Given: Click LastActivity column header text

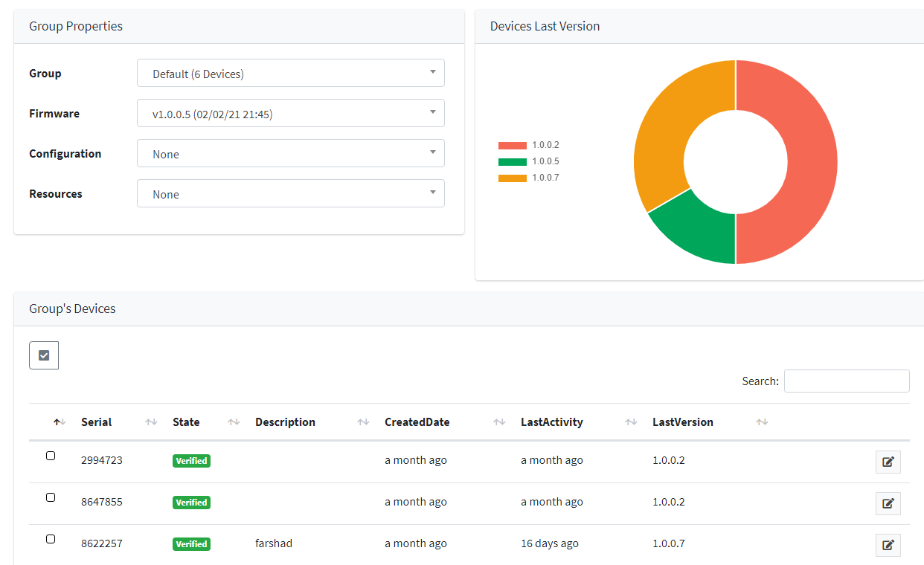Looking at the screenshot, I should pos(552,422).
